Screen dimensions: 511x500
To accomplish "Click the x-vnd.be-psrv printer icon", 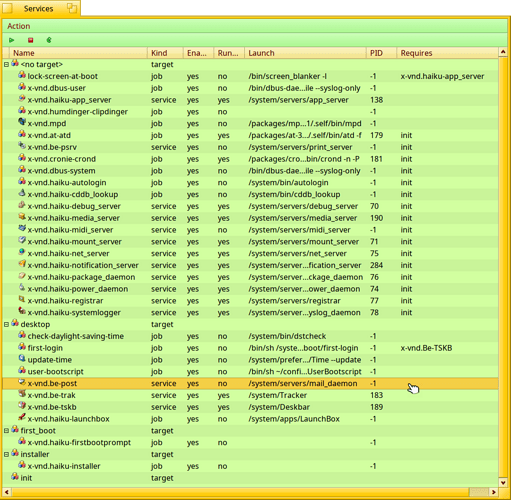I will 22,146.
